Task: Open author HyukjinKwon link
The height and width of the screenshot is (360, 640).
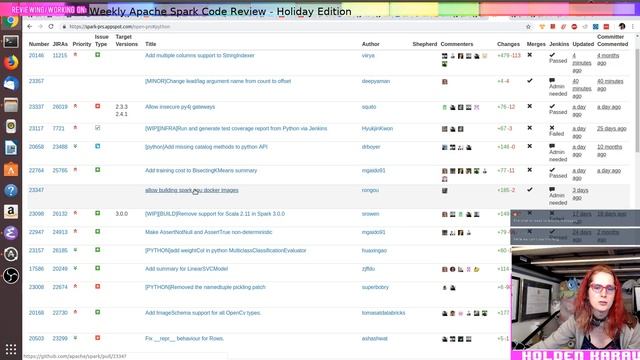Action: pyautogui.click(x=377, y=129)
